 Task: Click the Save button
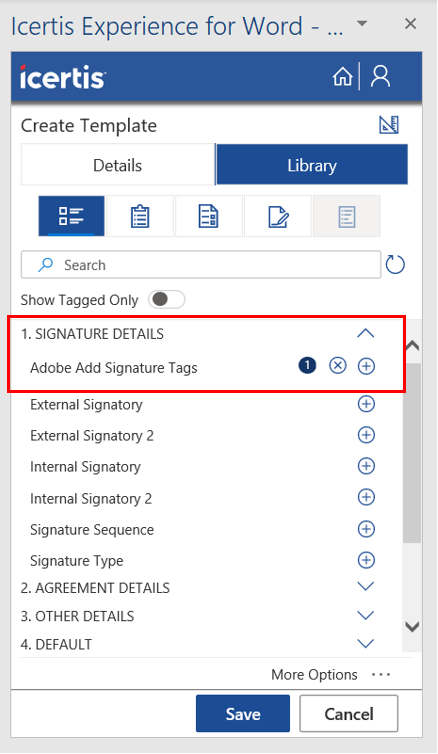click(243, 714)
